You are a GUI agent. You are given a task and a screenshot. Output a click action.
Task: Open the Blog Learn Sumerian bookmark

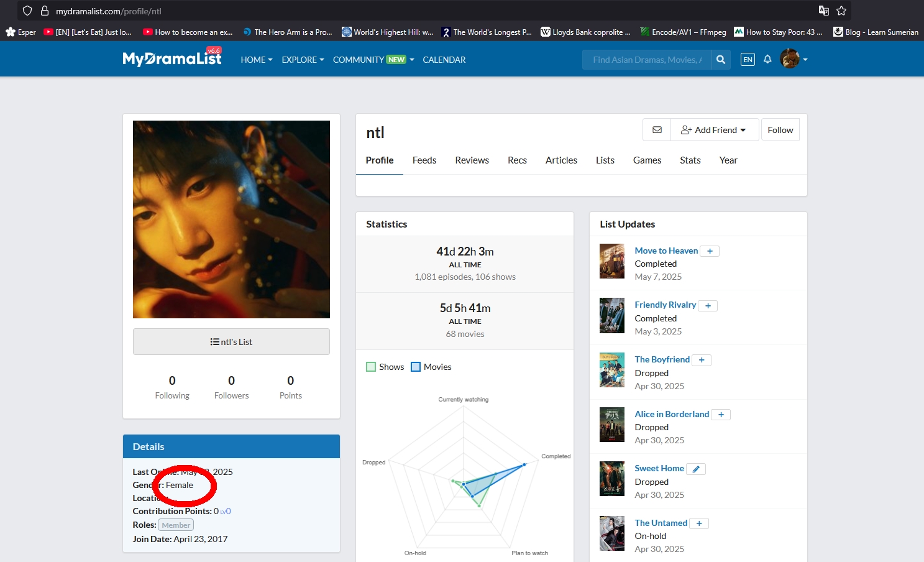click(876, 32)
